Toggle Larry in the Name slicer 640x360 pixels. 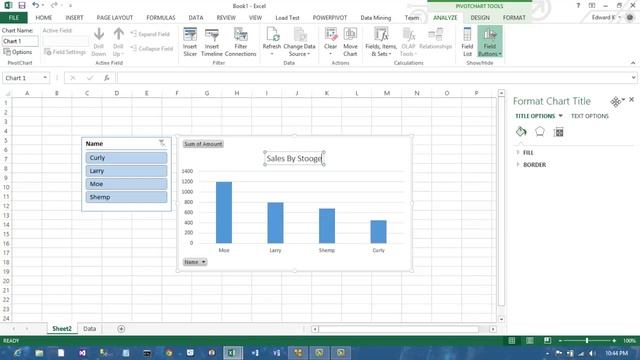pyautogui.click(x=126, y=171)
